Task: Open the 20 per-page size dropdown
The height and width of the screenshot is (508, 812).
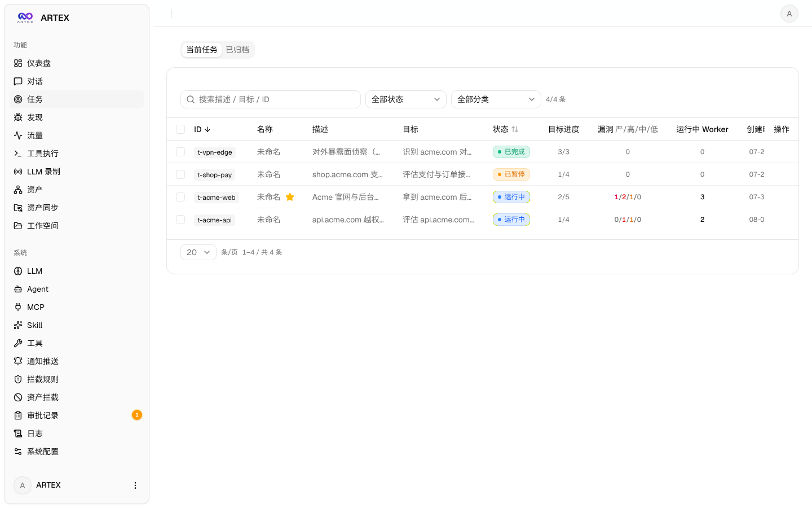Action: [198, 252]
